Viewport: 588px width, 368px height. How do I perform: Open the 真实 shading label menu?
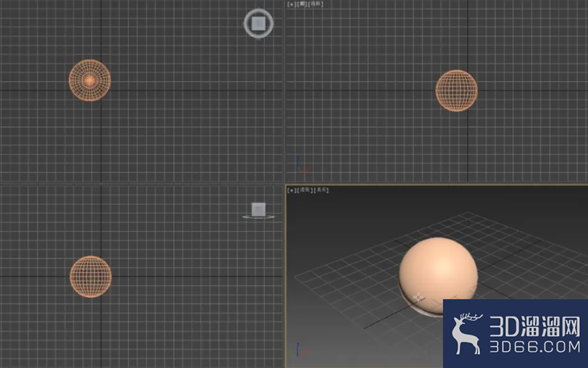point(321,190)
